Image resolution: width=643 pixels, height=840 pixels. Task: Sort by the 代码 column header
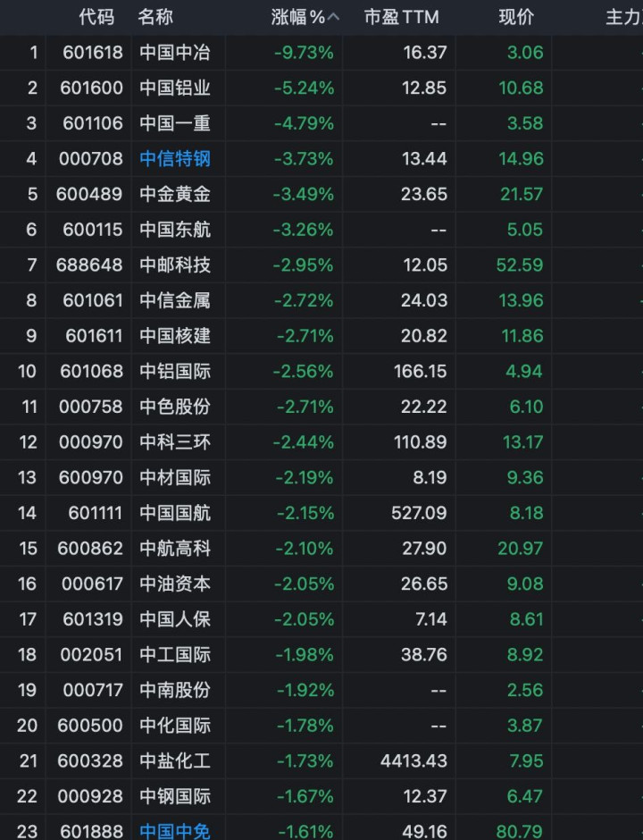point(96,17)
